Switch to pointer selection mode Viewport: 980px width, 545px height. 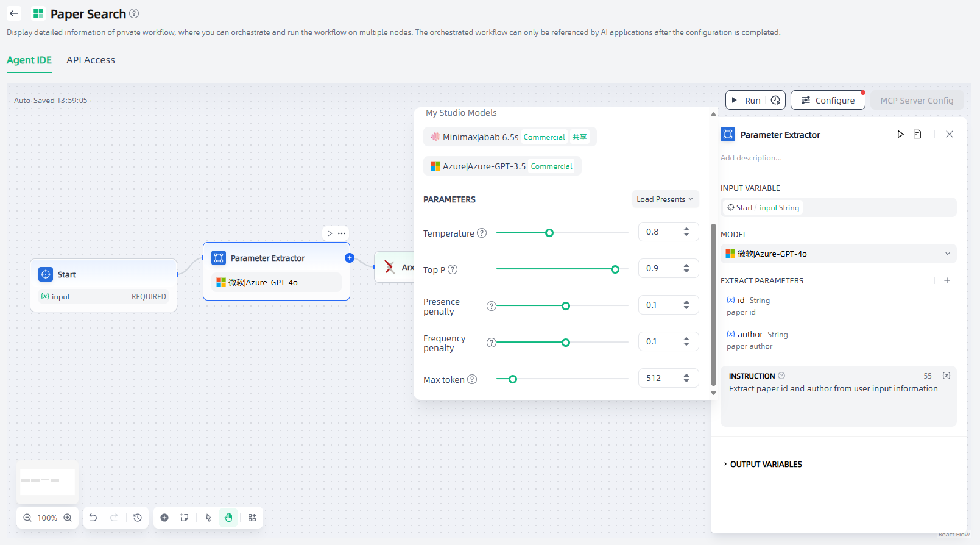click(x=208, y=518)
